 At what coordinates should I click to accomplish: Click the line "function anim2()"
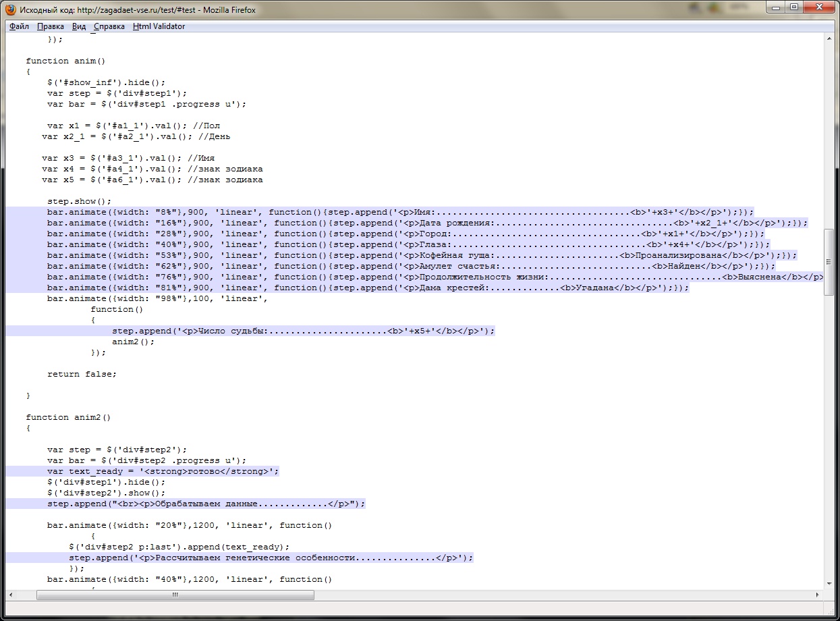69,417
